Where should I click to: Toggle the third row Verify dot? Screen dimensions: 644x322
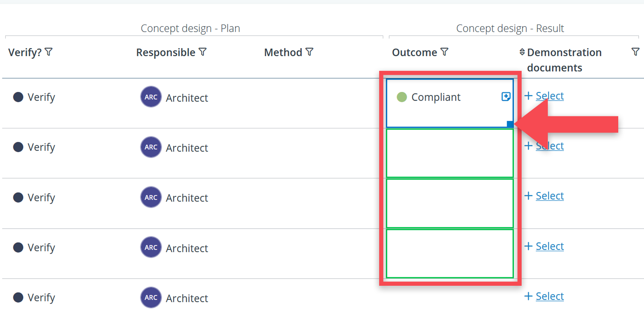click(18, 197)
